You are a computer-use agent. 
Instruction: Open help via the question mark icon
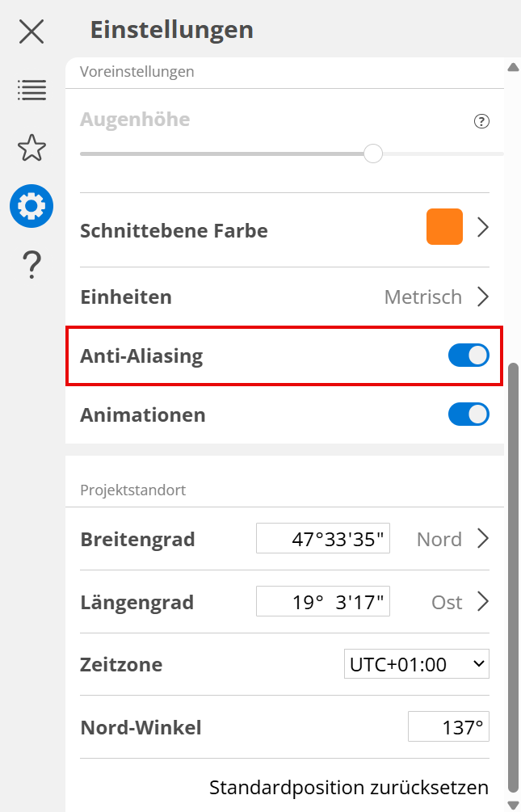(x=32, y=264)
